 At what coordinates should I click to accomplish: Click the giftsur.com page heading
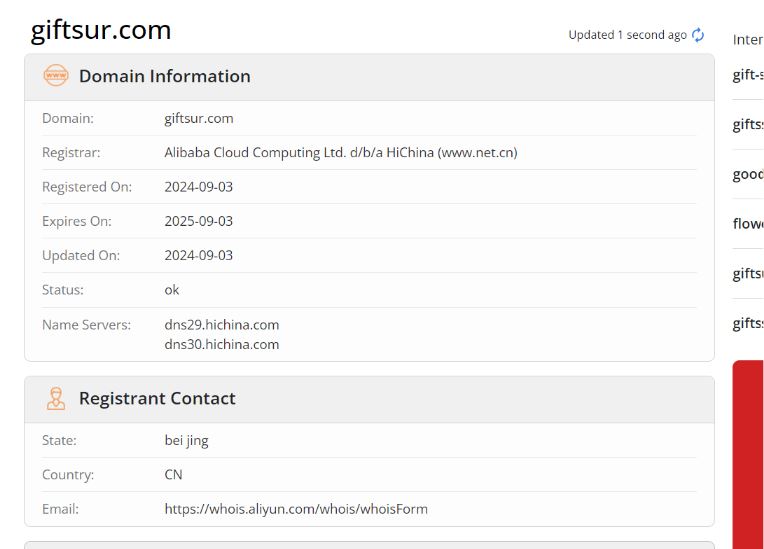[x=101, y=30]
